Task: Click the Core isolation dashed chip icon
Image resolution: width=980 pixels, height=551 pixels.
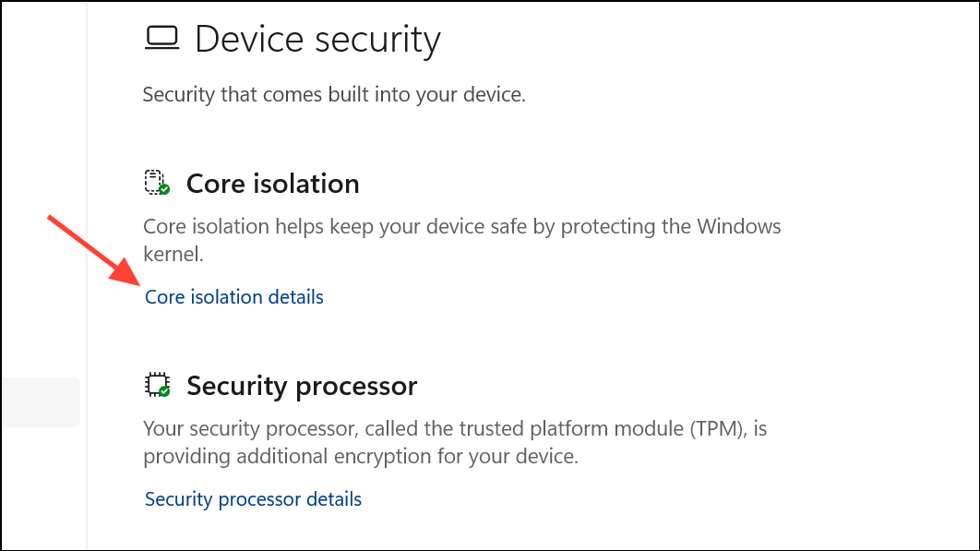Action: 155,182
